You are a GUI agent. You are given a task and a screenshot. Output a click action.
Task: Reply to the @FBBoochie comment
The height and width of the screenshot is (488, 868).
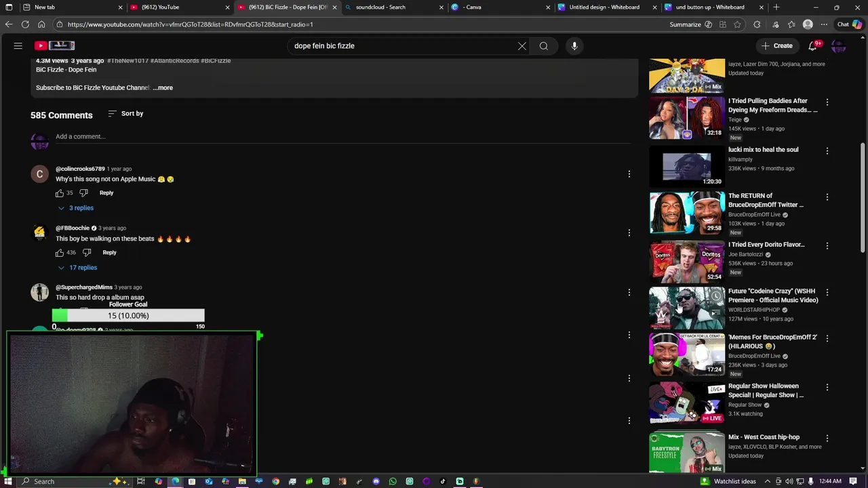pos(109,253)
